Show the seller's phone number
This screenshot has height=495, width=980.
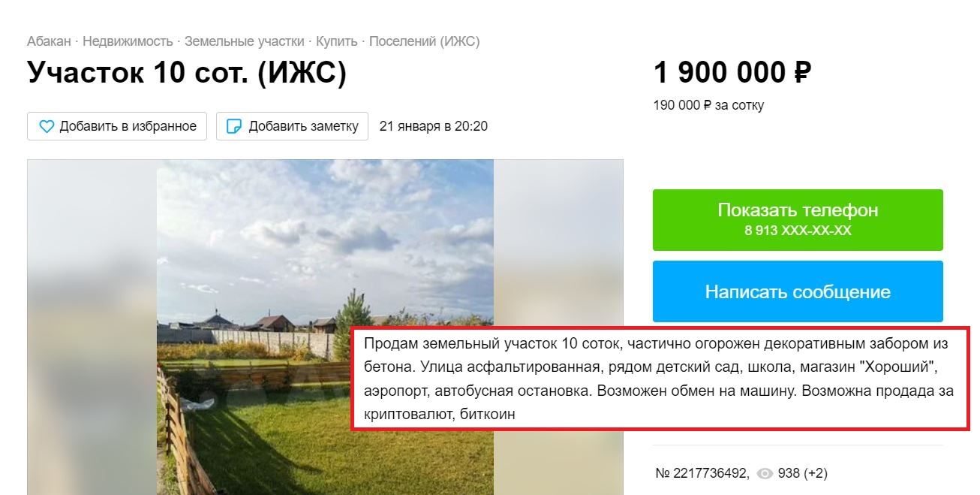[798, 220]
